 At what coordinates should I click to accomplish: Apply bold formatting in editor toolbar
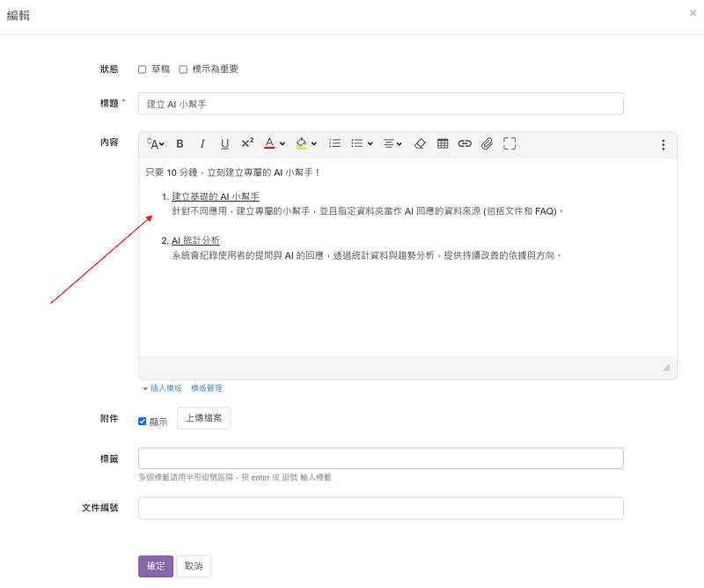[180, 144]
